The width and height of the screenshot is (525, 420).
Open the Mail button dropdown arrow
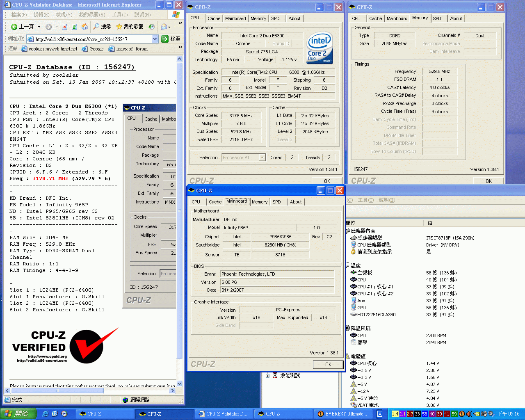[169, 27]
